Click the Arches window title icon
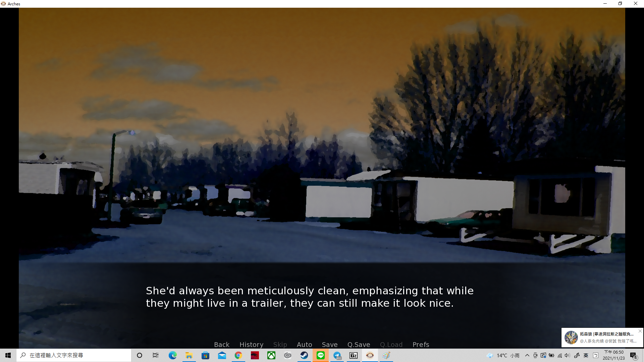The image size is (644, 362). pos(3,4)
